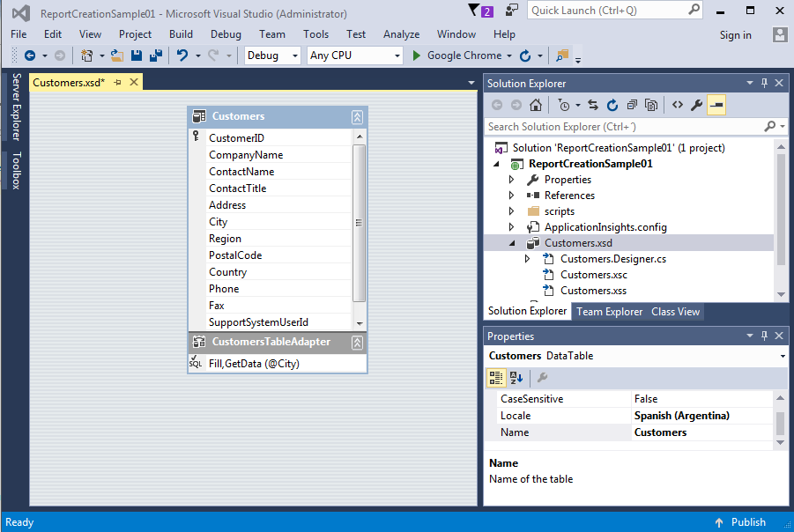This screenshot has width=794, height=532.
Task: Click the feedback icon next to notifications
Action: (x=512, y=10)
